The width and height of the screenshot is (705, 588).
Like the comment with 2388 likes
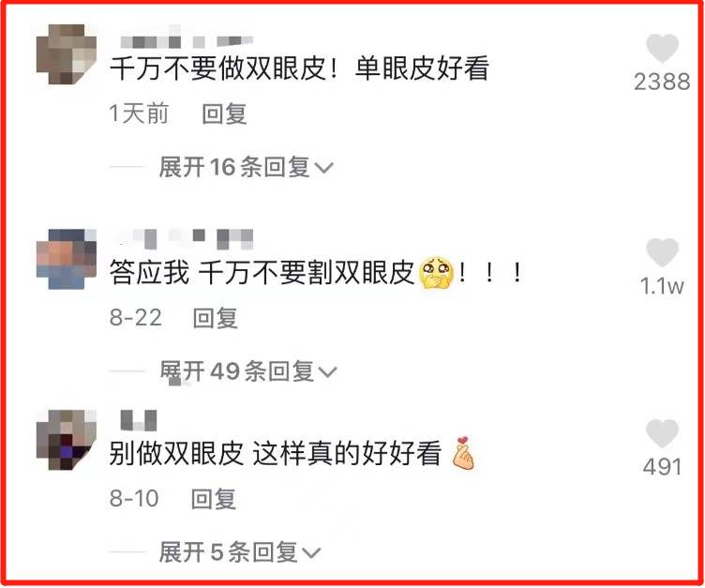click(x=662, y=48)
